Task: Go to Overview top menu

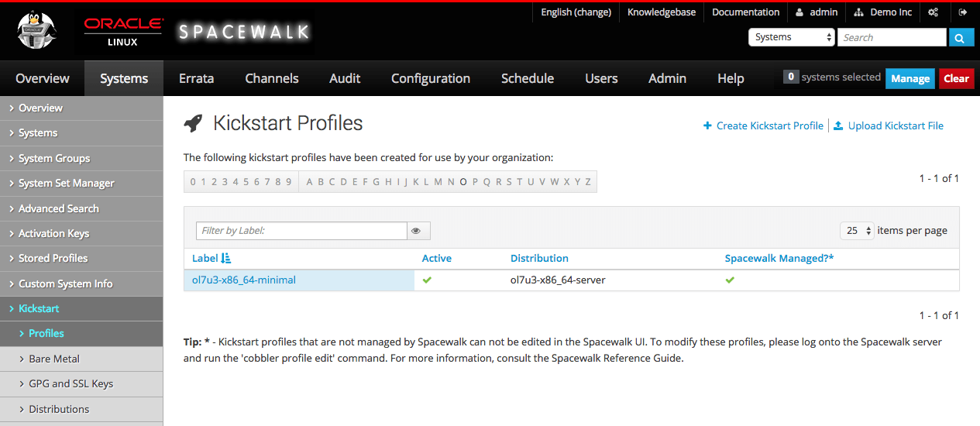Action: point(43,78)
